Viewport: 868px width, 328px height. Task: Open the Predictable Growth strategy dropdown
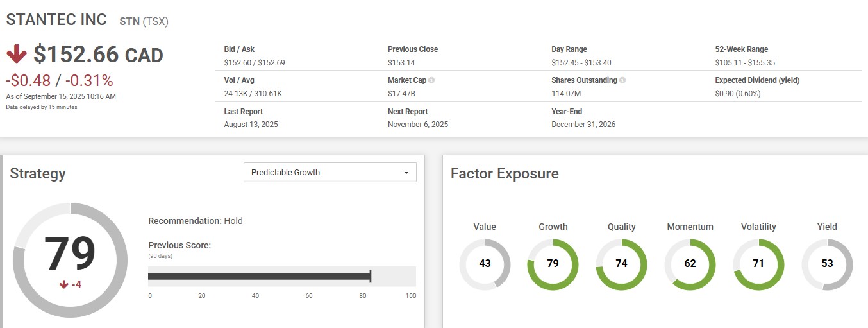pos(330,173)
